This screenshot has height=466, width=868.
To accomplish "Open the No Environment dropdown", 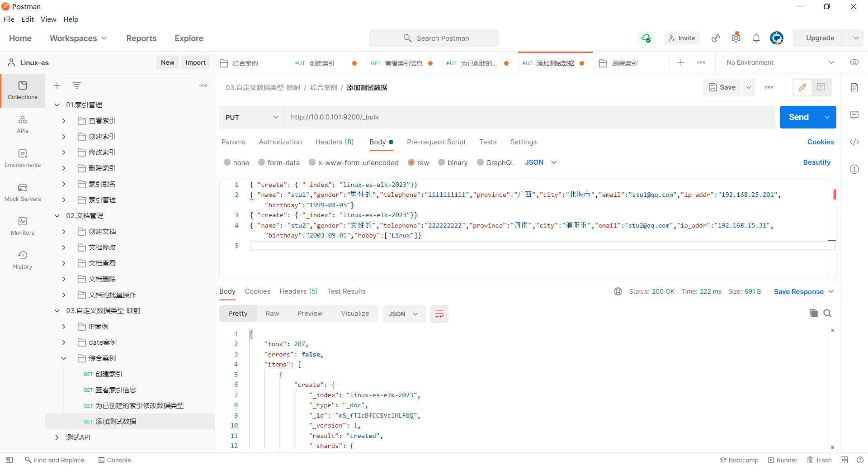I will click(780, 62).
